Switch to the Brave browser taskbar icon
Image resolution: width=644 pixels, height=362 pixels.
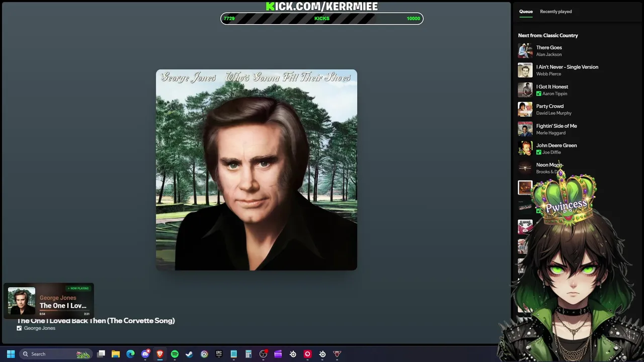pyautogui.click(x=160, y=354)
